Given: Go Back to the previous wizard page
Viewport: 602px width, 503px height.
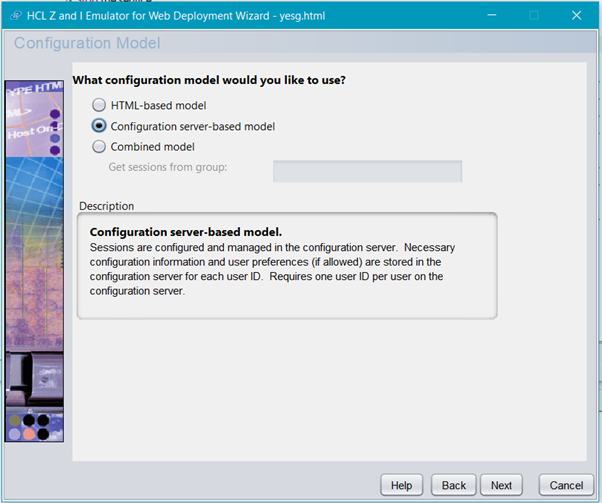Looking at the screenshot, I should pos(453,485).
